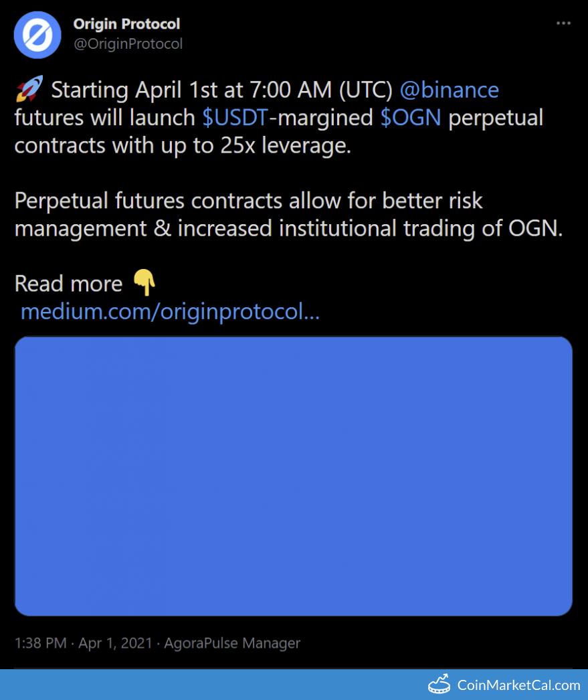Screen dimensions: 588x700
Task: Open the Origin Protocol display name
Action: [x=126, y=24]
